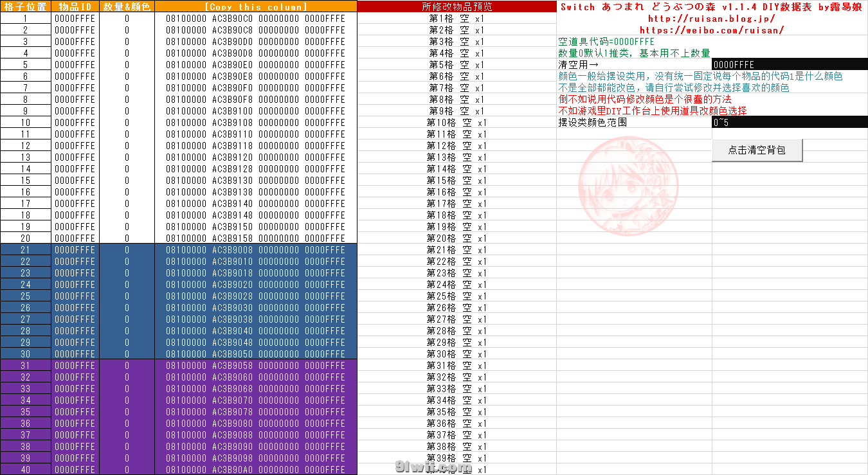
Task: Select the quantity cell in row 5
Action: click(127, 65)
